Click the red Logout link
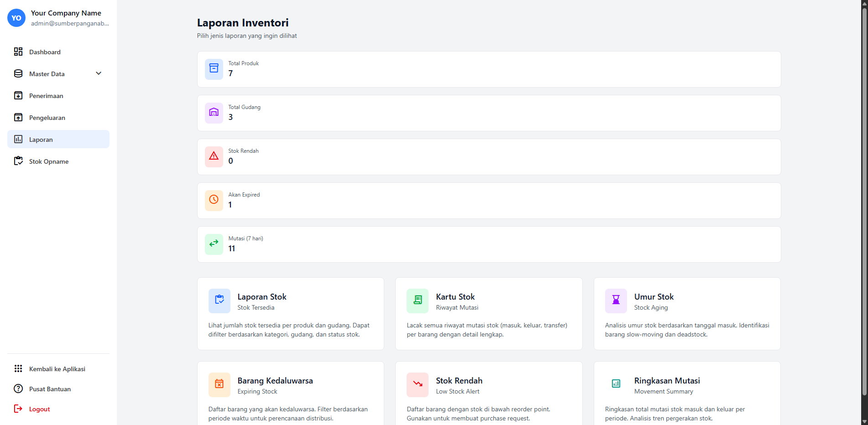 (x=39, y=409)
